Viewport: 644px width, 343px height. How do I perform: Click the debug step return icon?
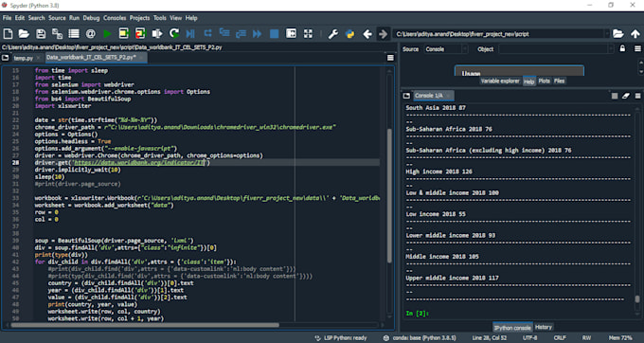241,34
